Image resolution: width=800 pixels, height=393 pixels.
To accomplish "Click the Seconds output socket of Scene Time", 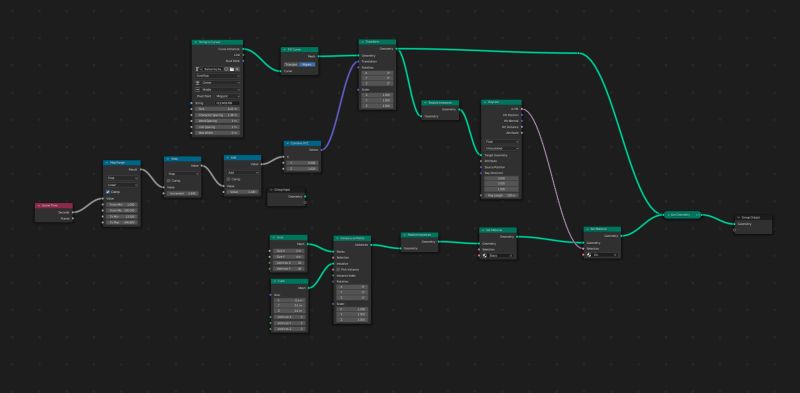I will pyautogui.click(x=72, y=212).
